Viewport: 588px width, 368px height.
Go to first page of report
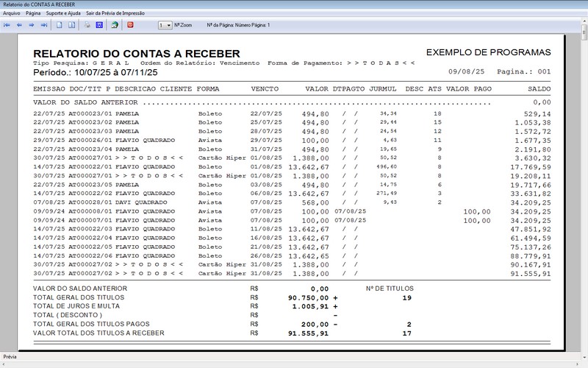point(7,25)
